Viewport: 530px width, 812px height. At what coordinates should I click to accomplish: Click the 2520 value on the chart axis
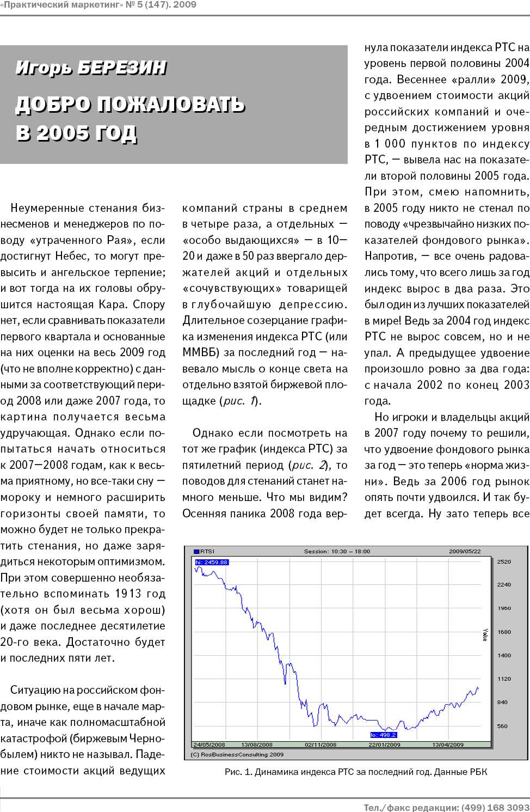504,561
